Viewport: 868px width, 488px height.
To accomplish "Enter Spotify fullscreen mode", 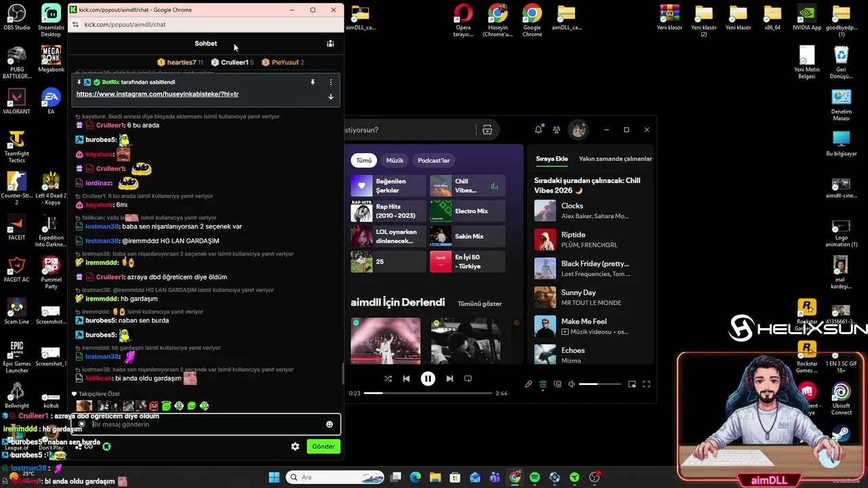I will click(x=646, y=384).
